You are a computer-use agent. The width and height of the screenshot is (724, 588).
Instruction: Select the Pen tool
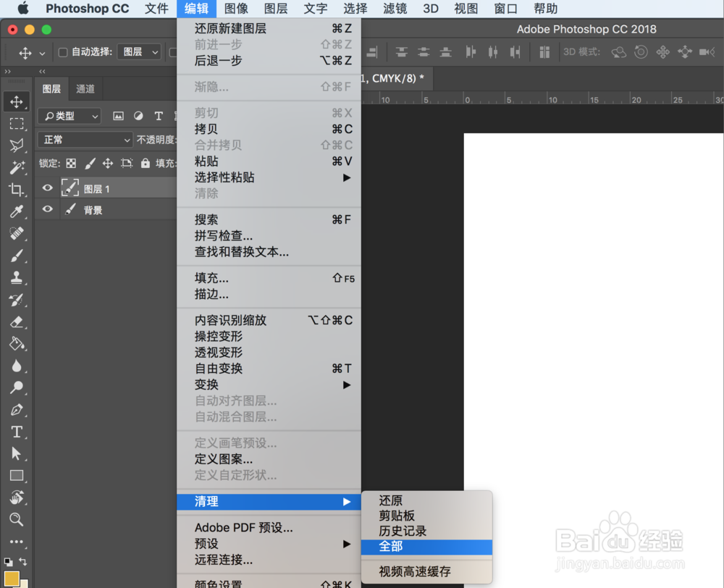click(17, 410)
